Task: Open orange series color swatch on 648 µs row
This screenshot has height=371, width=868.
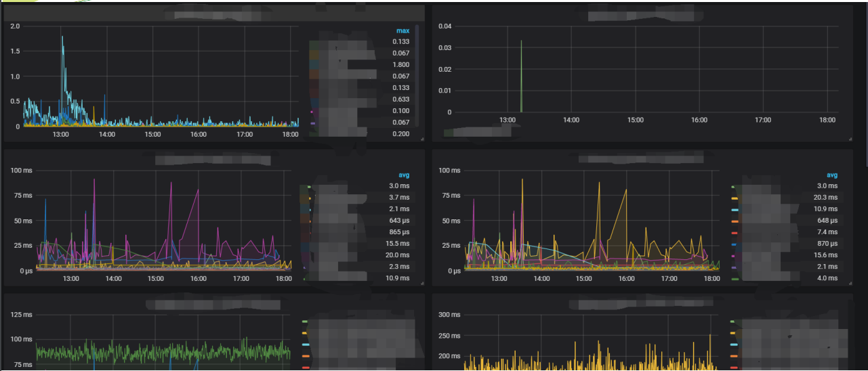Action: point(735,221)
